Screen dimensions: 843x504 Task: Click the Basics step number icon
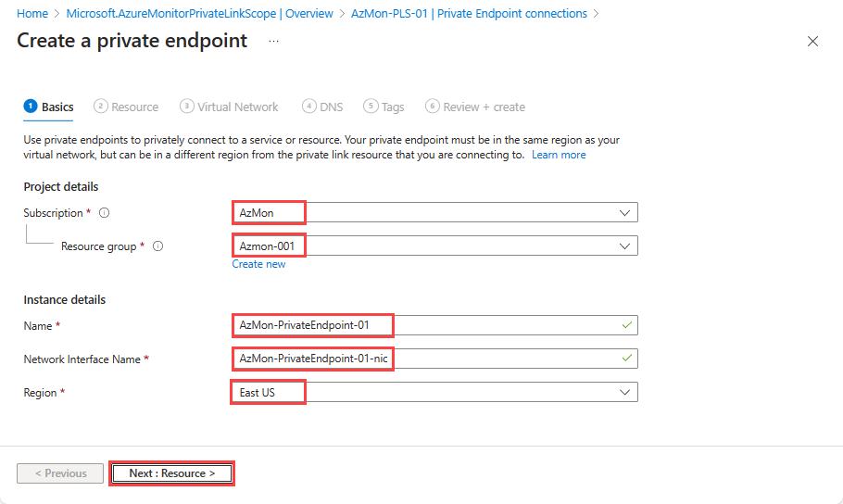[31, 107]
